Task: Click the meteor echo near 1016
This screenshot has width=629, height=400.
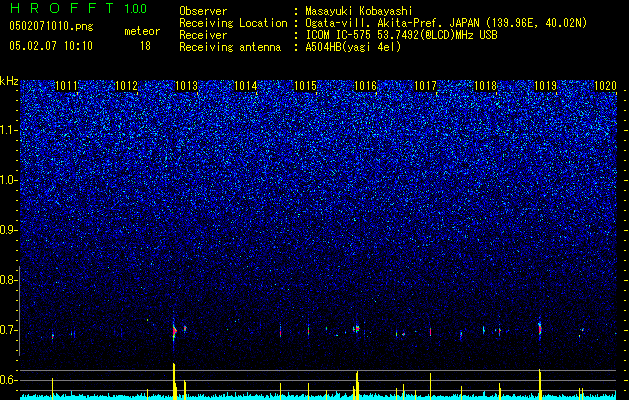Action: point(356,329)
